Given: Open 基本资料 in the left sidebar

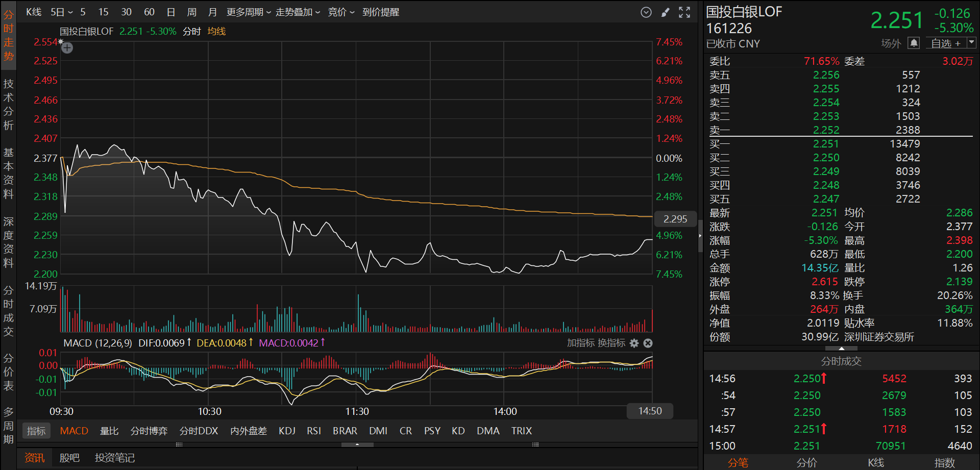Looking at the screenshot, I should [x=8, y=174].
